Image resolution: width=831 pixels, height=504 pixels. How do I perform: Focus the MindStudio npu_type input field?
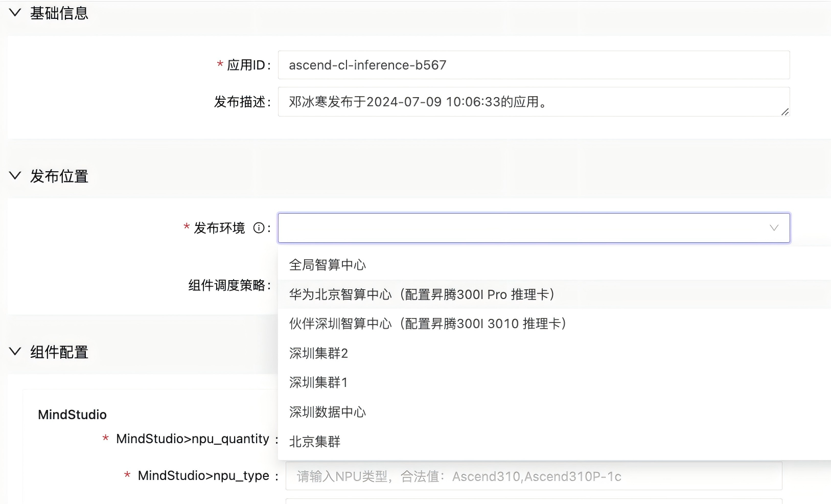point(533,476)
